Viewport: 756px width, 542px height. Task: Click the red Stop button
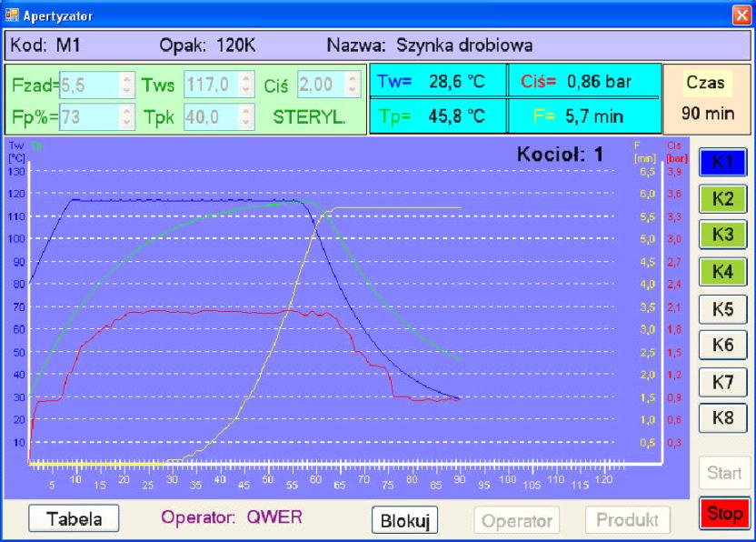[725, 514]
